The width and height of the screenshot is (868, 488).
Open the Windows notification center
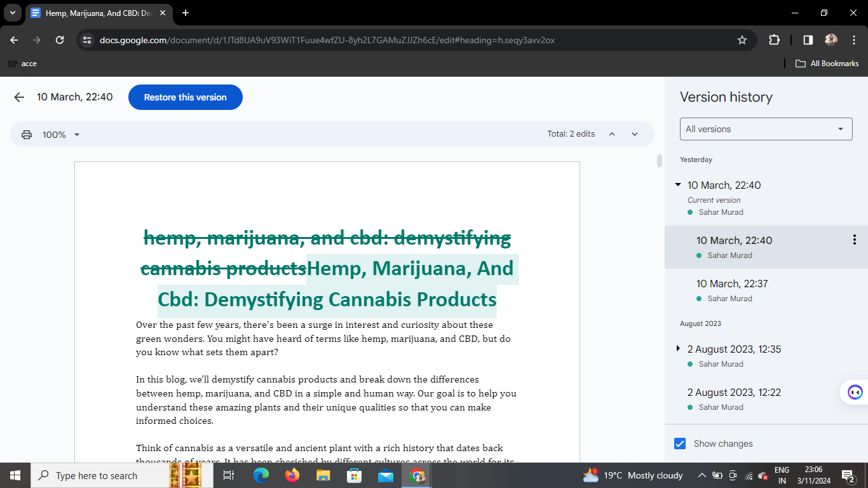tap(848, 475)
